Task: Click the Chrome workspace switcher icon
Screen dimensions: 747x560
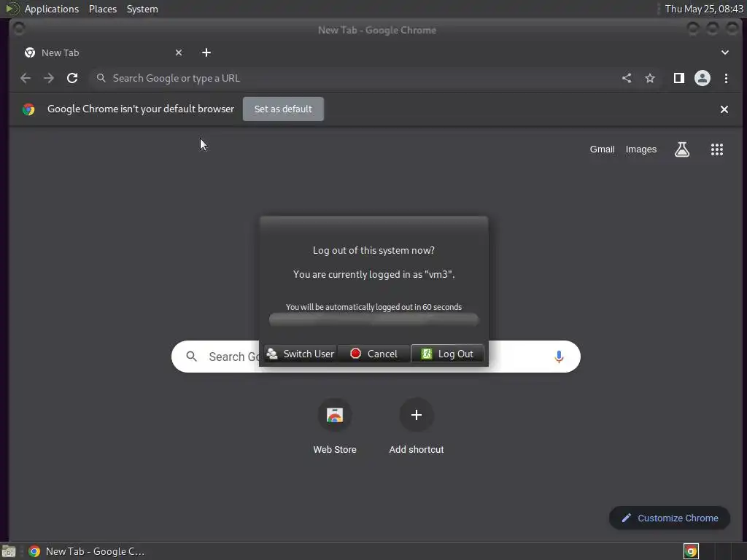Action: pos(691,551)
